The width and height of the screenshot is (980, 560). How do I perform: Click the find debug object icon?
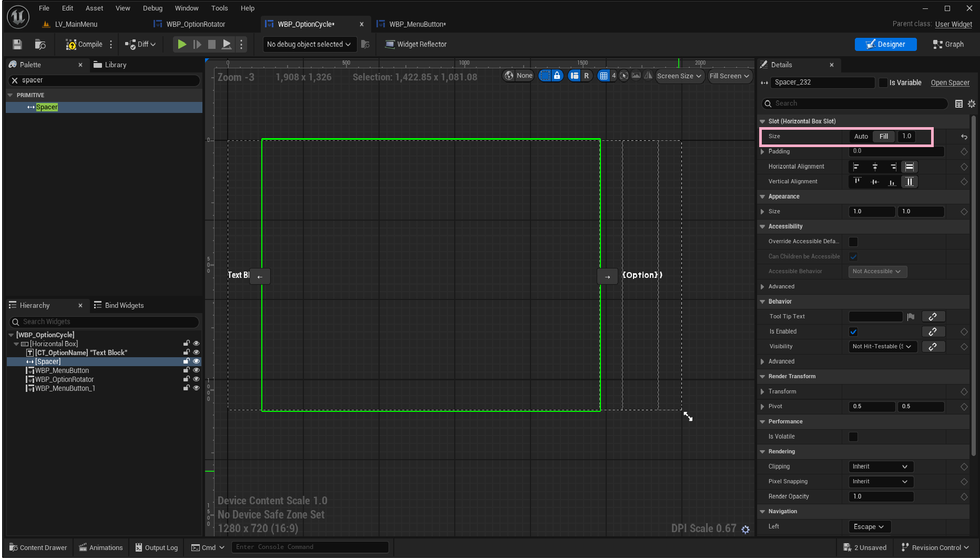(x=365, y=45)
